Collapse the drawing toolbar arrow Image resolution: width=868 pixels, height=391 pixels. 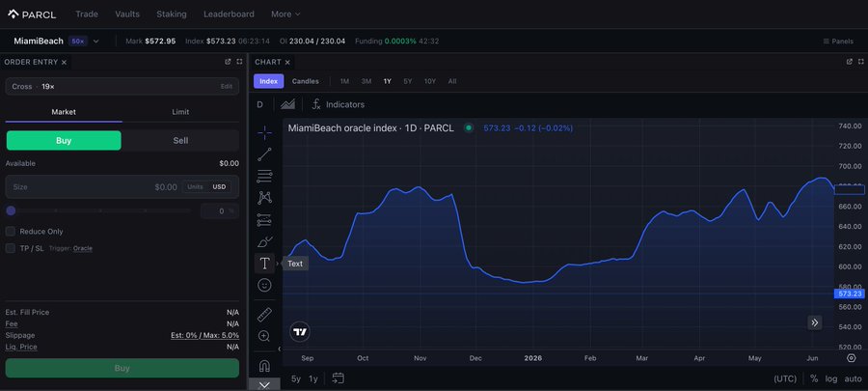point(279,349)
